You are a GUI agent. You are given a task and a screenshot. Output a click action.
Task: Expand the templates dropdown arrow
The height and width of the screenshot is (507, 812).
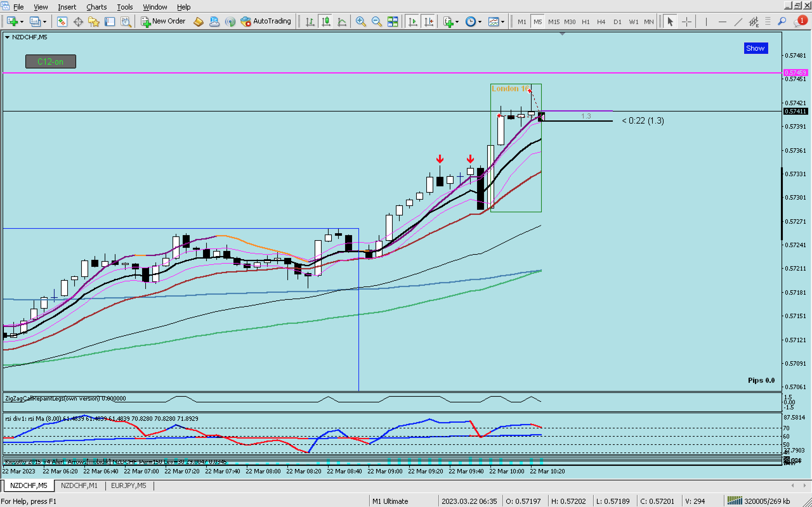(503, 22)
